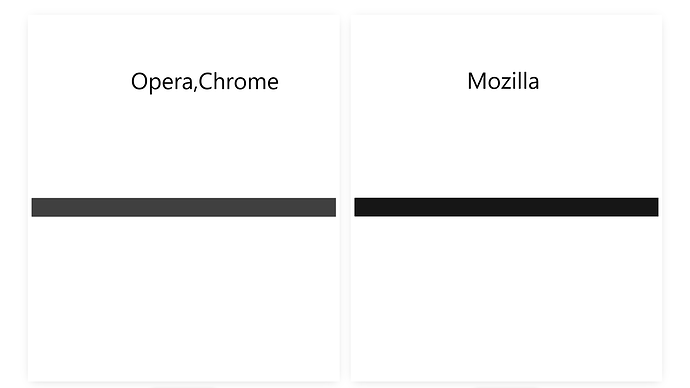690x388 pixels.
Task: Click blank space between Mozilla heading and bar
Action: point(506,145)
